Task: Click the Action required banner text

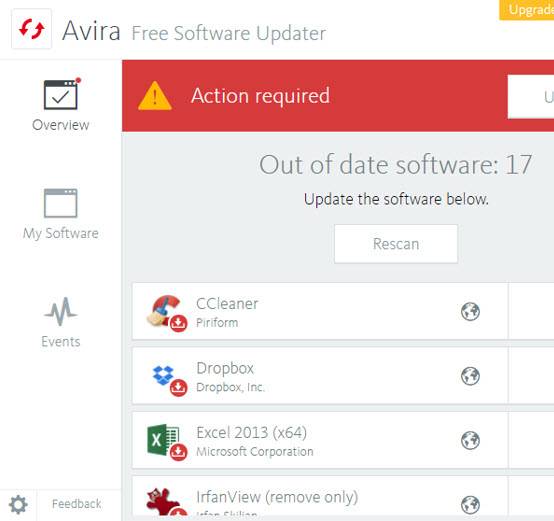Action: click(260, 96)
